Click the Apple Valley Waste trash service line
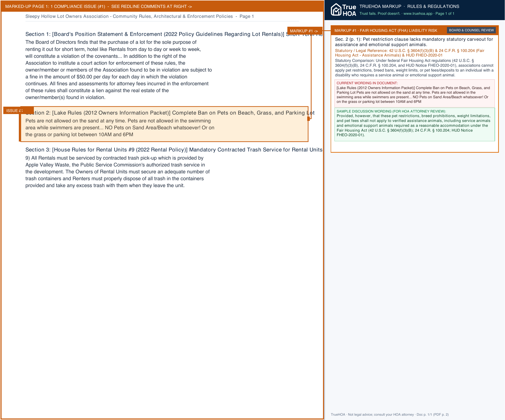 (x=115, y=165)
